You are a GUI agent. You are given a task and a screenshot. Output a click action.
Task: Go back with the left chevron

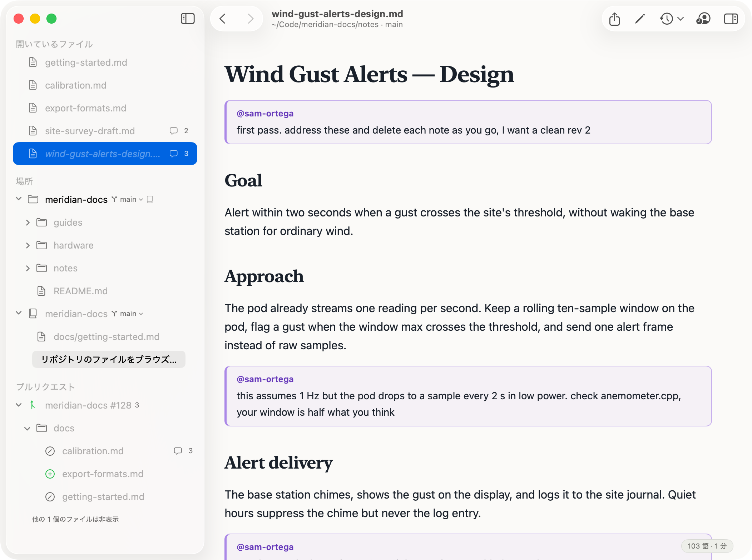[x=223, y=19]
